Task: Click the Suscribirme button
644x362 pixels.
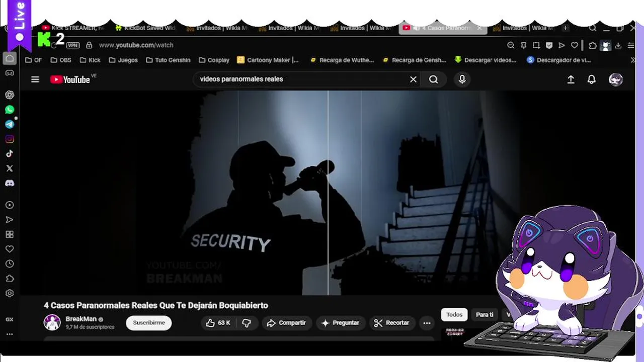Action: pos(149,323)
